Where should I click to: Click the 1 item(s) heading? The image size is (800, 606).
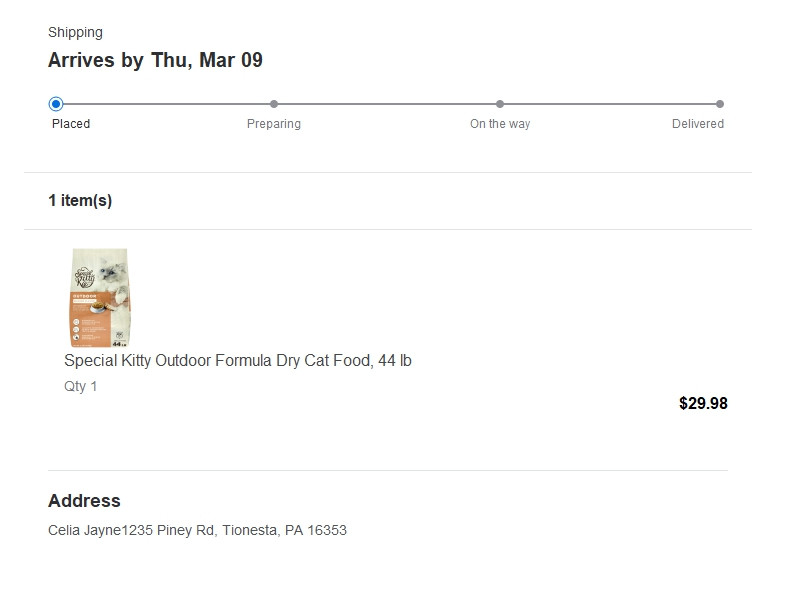[x=80, y=200]
